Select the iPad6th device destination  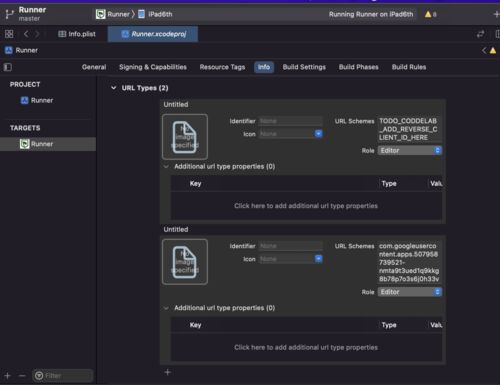pos(155,14)
